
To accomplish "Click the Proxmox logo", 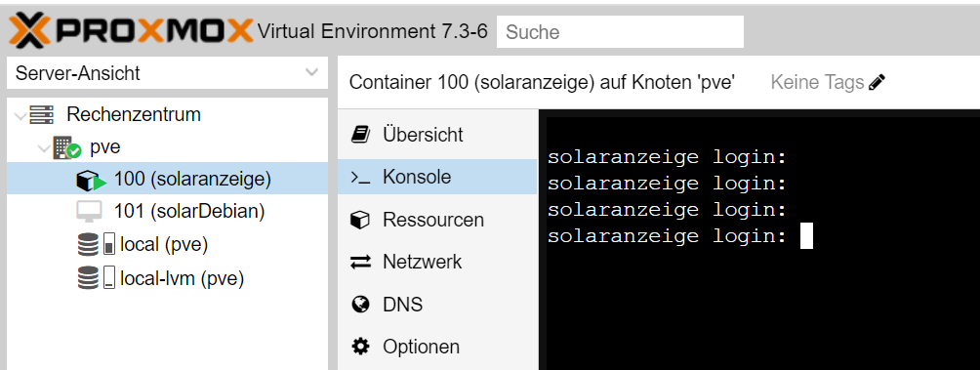I will [x=131, y=31].
